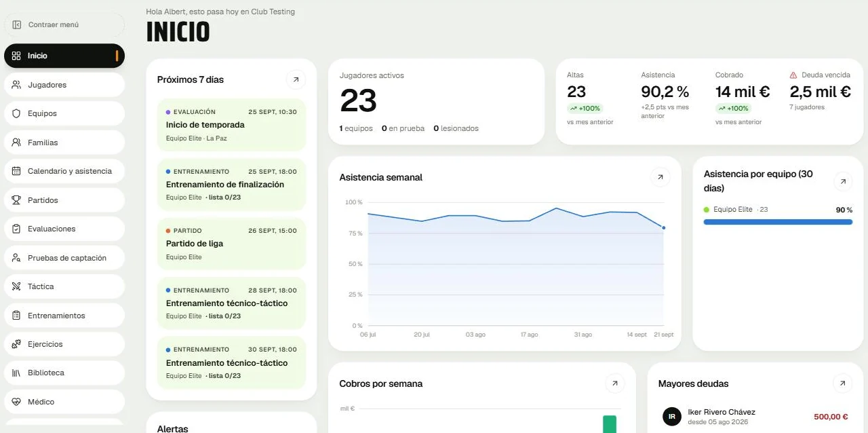868x433 pixels.
Task: Click the IR avatar of Iker Rivero
Action: [x=671, y=416]
